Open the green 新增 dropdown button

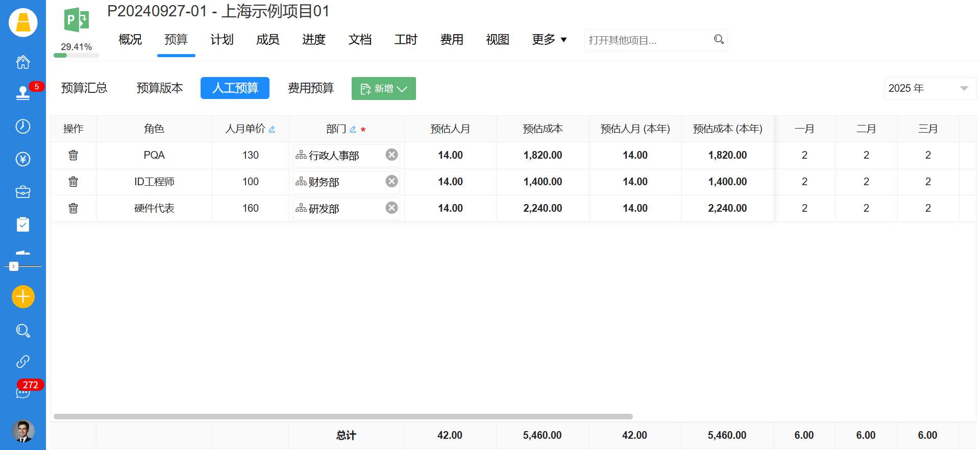[383, 89]
